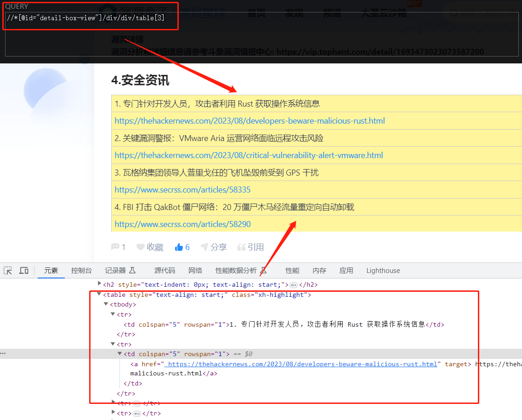
Task: Click the heading '4.安全资讯'
Action: [140, 80]
